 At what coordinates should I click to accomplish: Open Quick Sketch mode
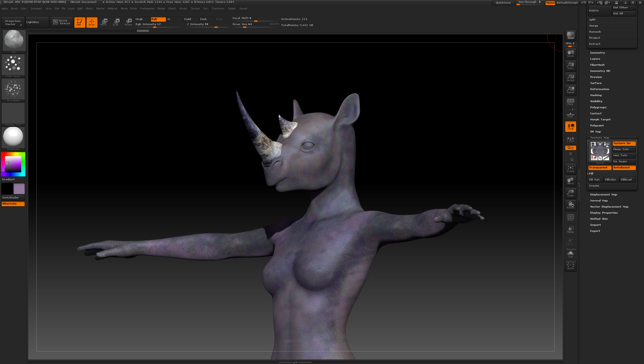(x=62, y=22)
